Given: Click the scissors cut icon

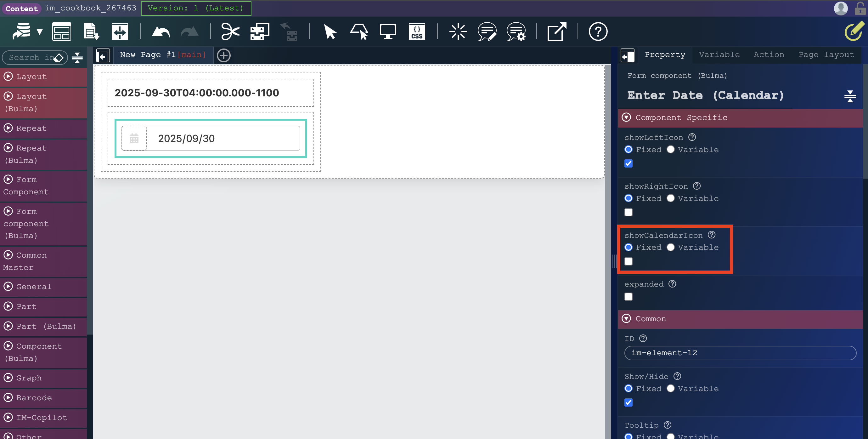Looking at the screenshot, I should (x=230, y=32).
